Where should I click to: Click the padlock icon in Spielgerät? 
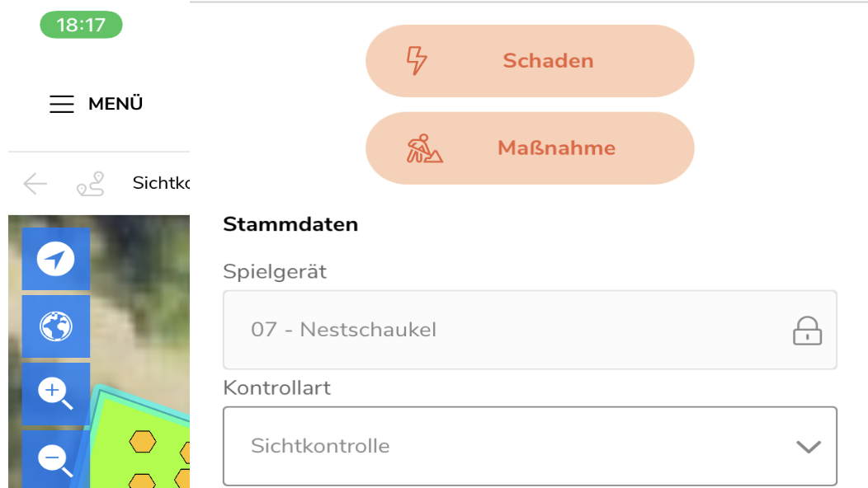807,331
